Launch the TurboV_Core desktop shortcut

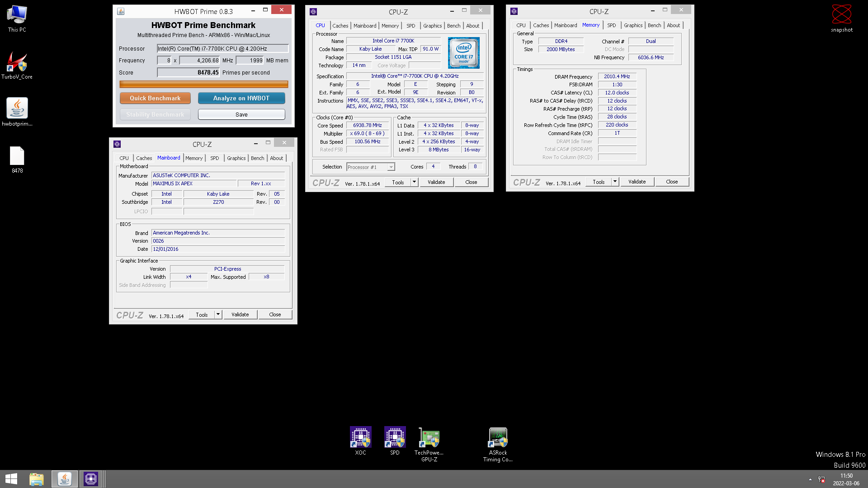point(17,66)
